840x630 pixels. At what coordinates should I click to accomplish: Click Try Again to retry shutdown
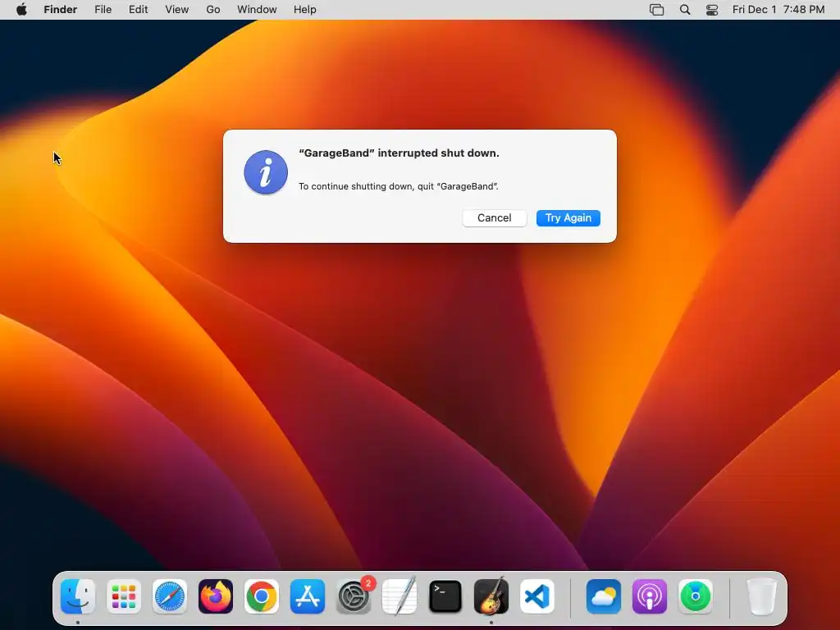pos(568,218)
